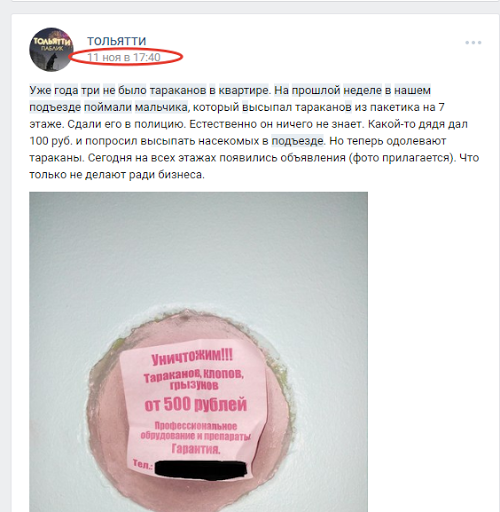The height and width of the screenshot is (512, 500).
Task: Click the 'Тел.:' label on the flyer
Action: pyautogui.click(x=143, y=464)
